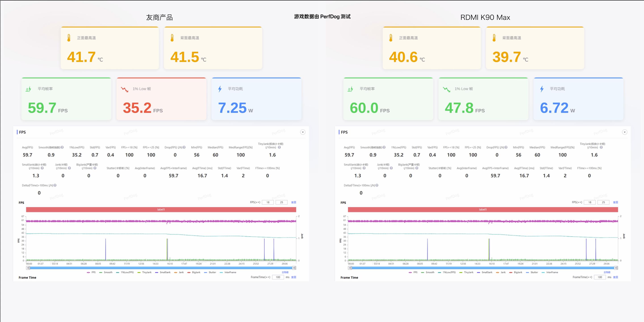This screenshot has height=322, width=644.
Task: Toggle the BigJank legend entry on the left chart
Action: (196, 272)
